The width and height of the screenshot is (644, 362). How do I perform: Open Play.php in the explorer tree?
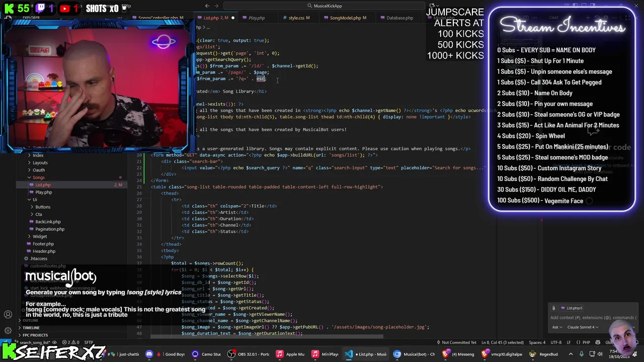pos(43,192)
